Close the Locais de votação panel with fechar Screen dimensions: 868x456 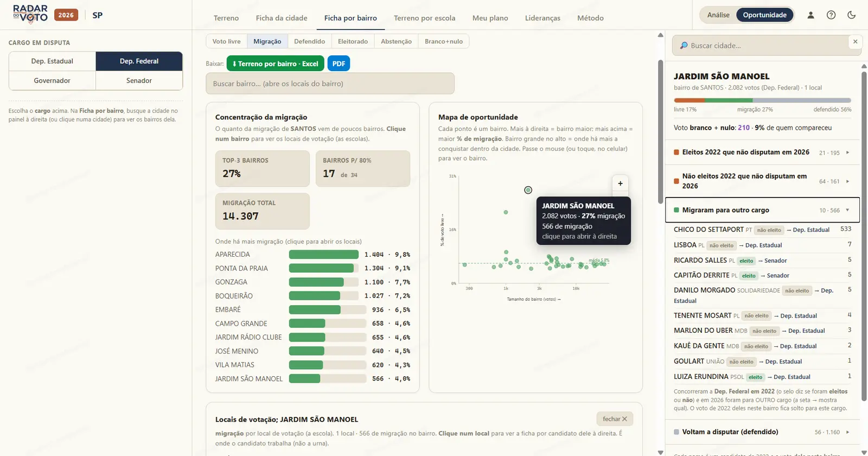(x=615, y=419)
